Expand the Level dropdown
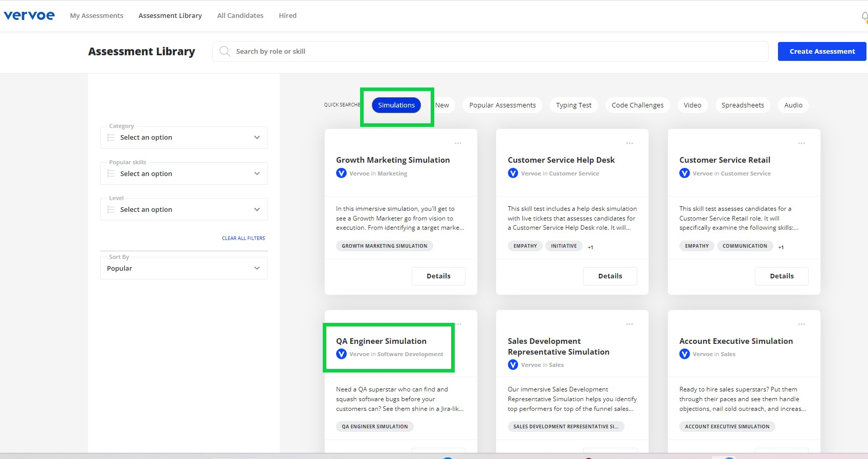The width and height of the screenshot is (868, 459). pos(184,209)
